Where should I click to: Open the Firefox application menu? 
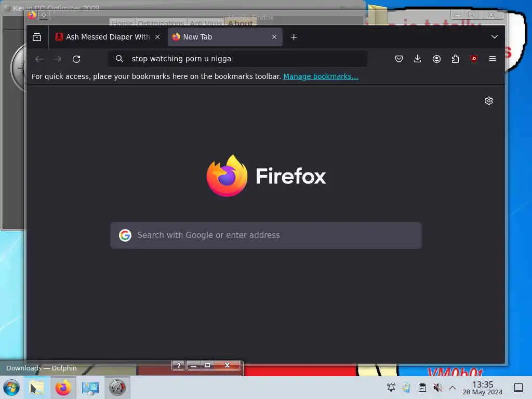[493, 59]
